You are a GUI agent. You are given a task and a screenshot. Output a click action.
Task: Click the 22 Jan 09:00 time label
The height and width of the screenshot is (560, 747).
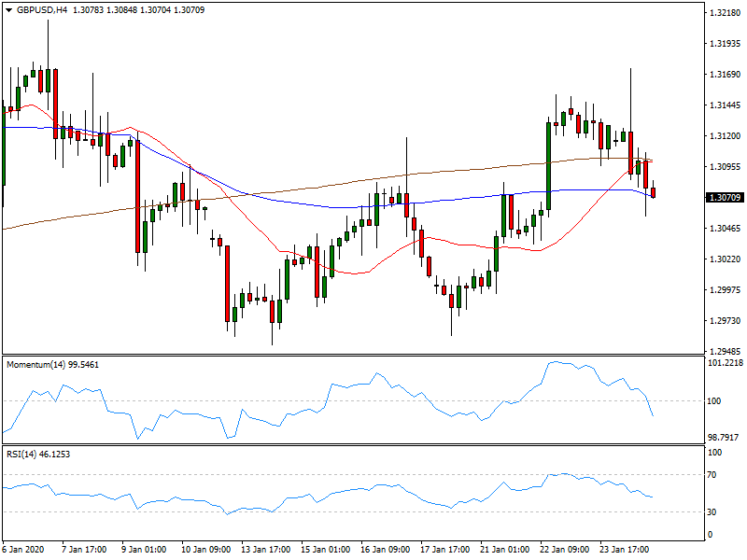point(565,550)
